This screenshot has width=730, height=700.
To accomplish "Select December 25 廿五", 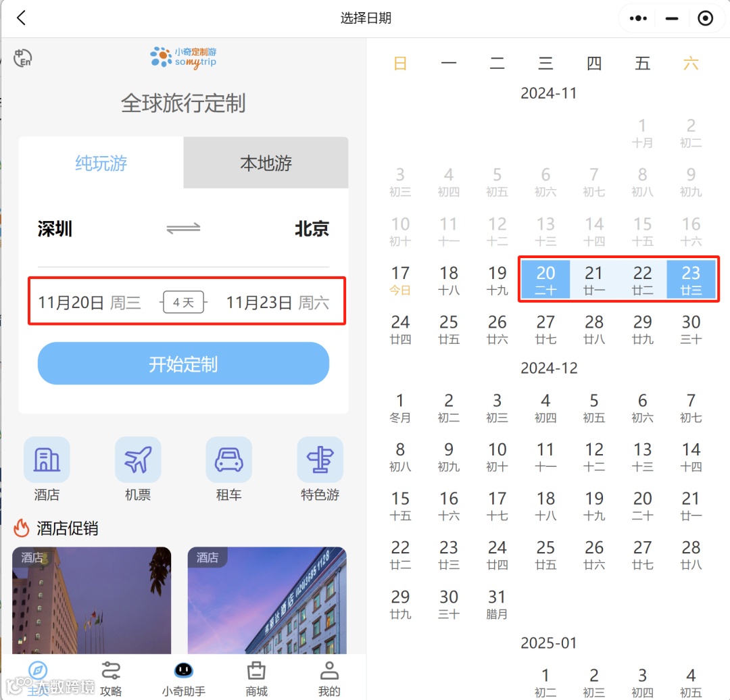I will 545,554.
